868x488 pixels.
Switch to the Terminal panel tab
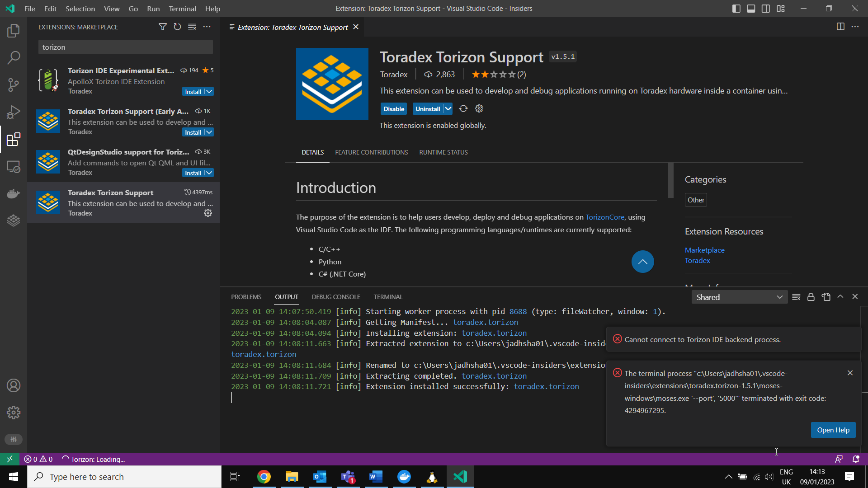[388, 297]
